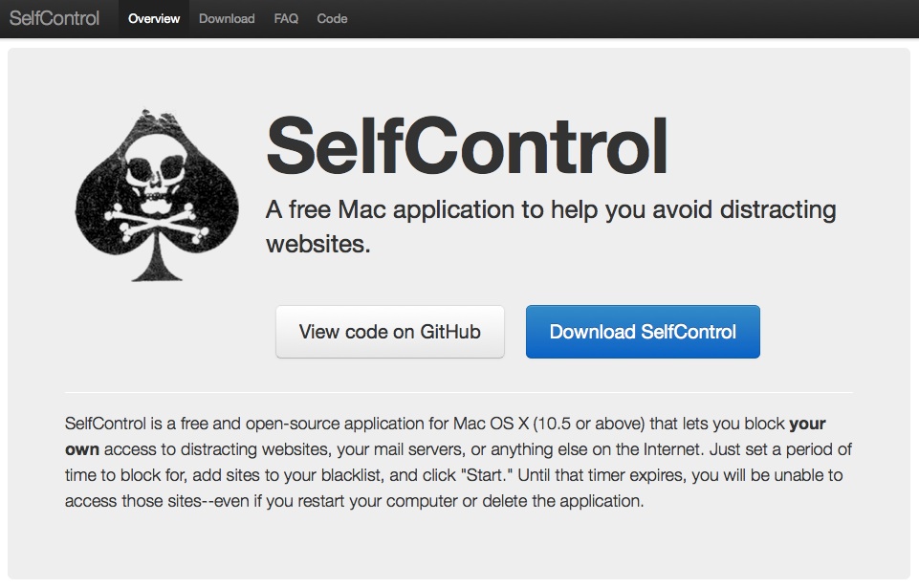
Task: Click the tagline about avoiding distracting websites
Action: click(x=551, y=227)
